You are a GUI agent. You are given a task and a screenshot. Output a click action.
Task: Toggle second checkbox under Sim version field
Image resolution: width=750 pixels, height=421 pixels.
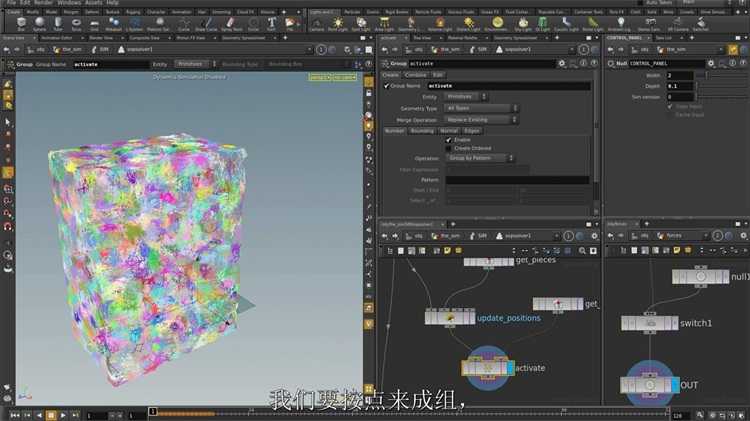670,115
